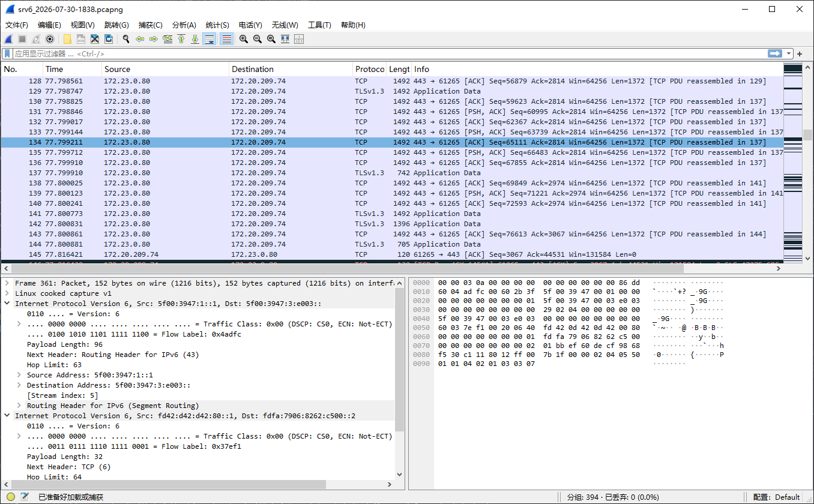Click the stop capture square icon
Screen dimensions: 814x504
[22, 39]
